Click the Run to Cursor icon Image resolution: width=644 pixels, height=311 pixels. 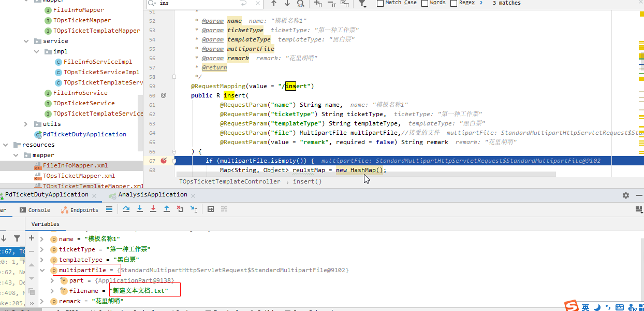tap(194, 209)
